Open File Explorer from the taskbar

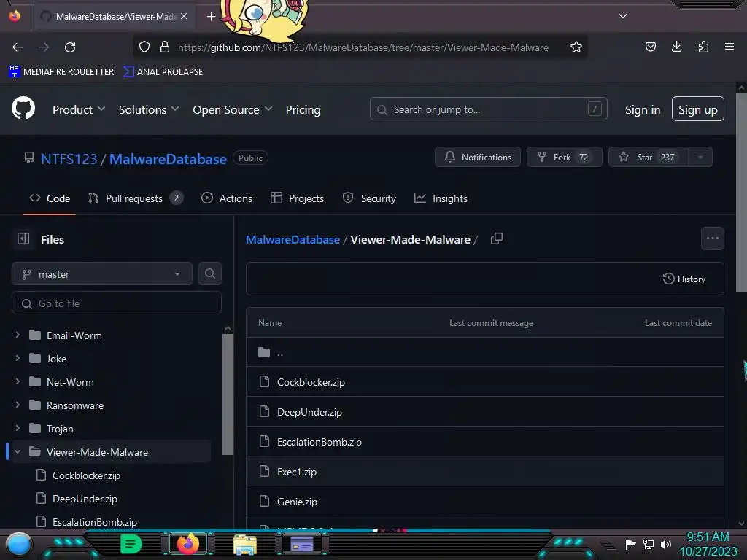pos(245,544)
